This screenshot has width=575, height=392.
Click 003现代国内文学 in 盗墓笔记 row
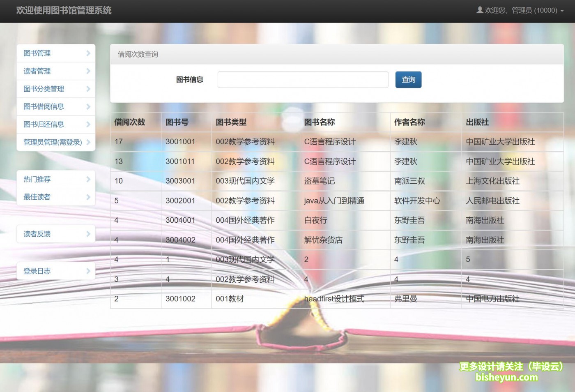tap(245, 181)
